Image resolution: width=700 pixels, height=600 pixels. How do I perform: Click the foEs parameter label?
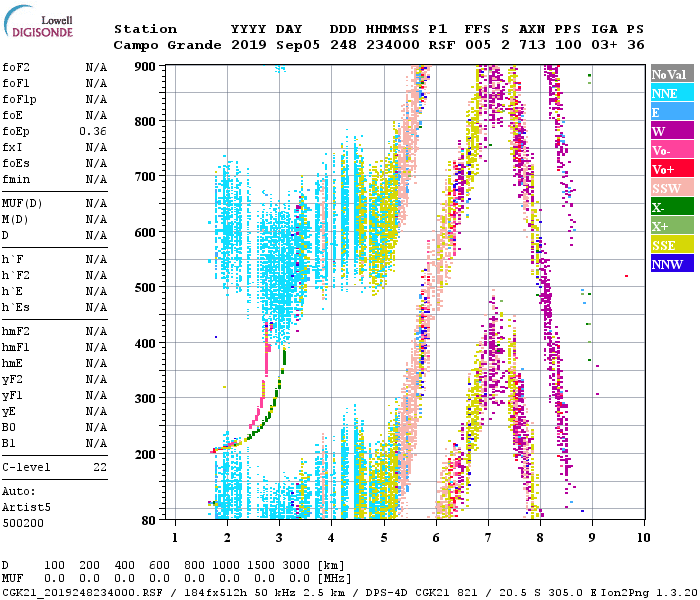click(x=16, y=163)
